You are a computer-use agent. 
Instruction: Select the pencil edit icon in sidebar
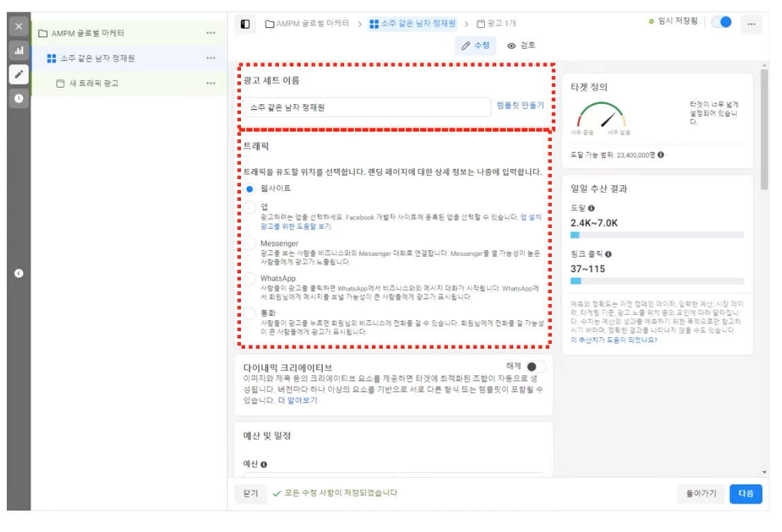tap(18, 75)
